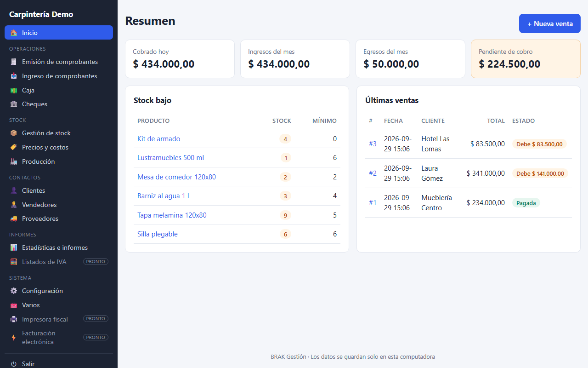The width and height of the screenshot is (588, 368).
Task: Open the Tapa melamina 120x80 product
Action: (x=172, y=215)
